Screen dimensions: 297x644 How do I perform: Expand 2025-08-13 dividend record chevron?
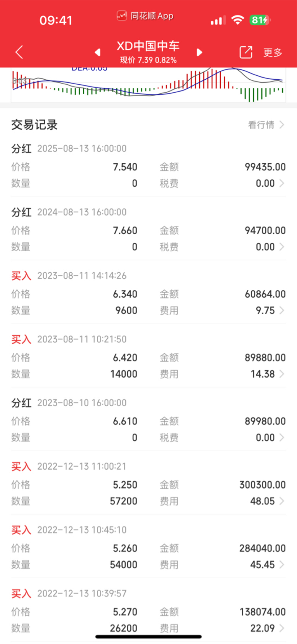point(282,183)
